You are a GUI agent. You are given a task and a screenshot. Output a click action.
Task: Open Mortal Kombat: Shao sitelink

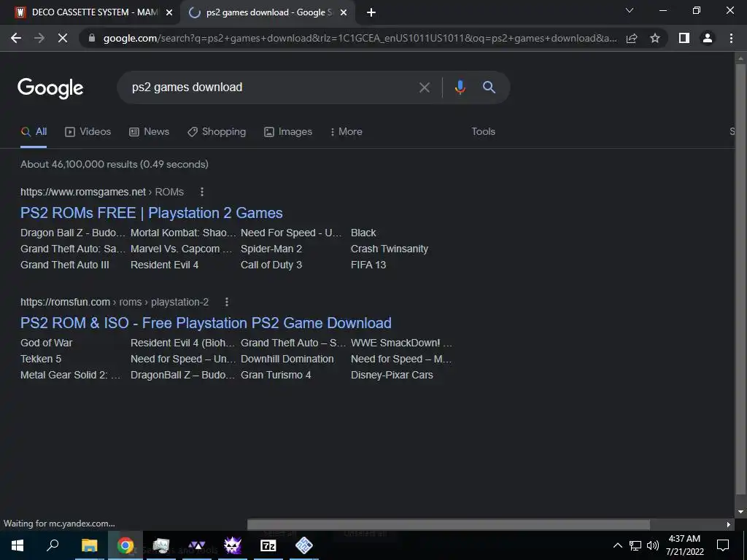tap(183, 233)
